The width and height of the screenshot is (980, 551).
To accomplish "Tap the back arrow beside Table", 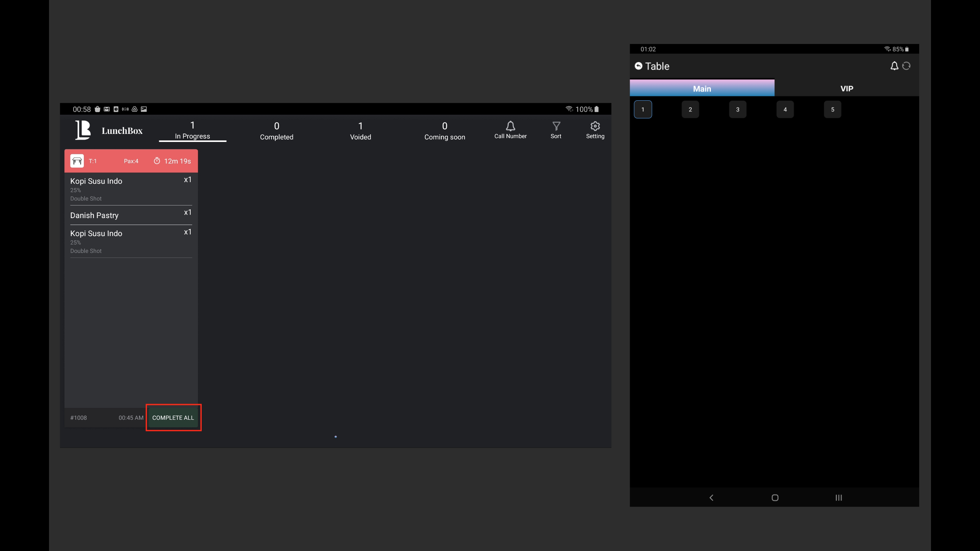I will point(638,66).
